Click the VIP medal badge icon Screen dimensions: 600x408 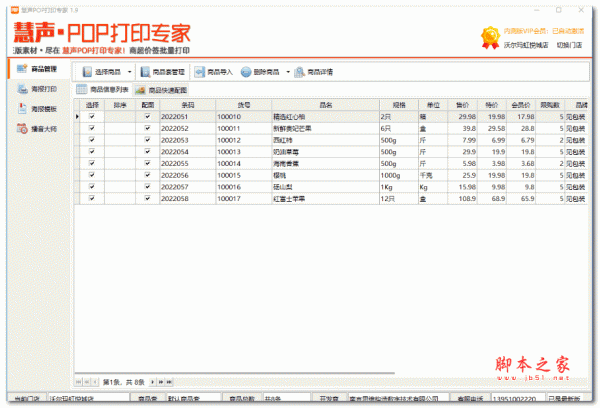490,38
